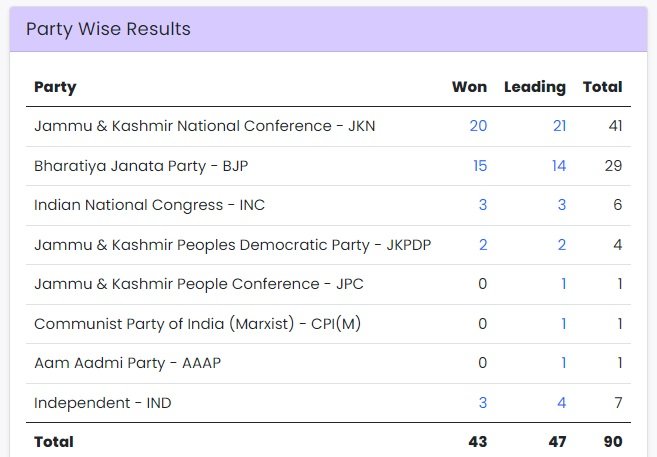This screenshot has height=457, width=657.
Task: Click the Total column header
Action: coord(603,87)
